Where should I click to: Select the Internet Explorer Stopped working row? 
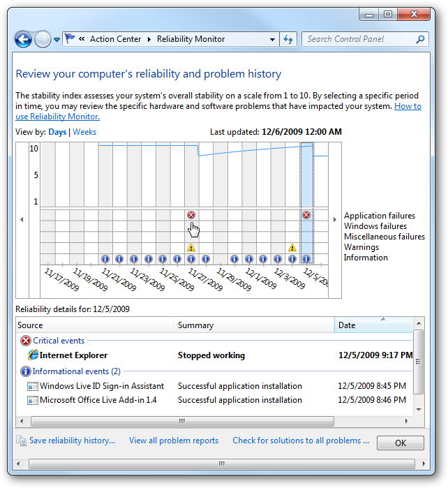pyautogui.click(x=215, y=355)
